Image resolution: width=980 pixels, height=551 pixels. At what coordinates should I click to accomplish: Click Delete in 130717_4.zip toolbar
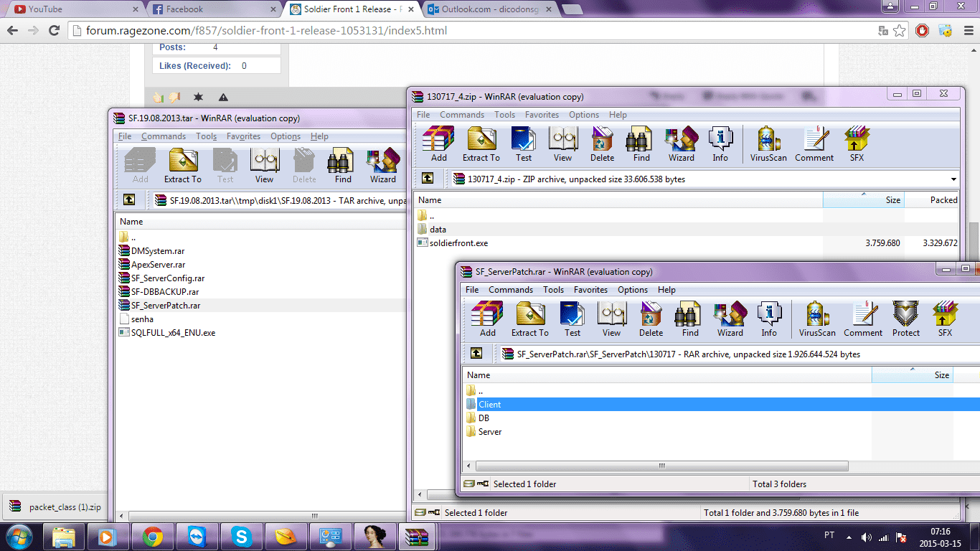click(x=602, y=144)
